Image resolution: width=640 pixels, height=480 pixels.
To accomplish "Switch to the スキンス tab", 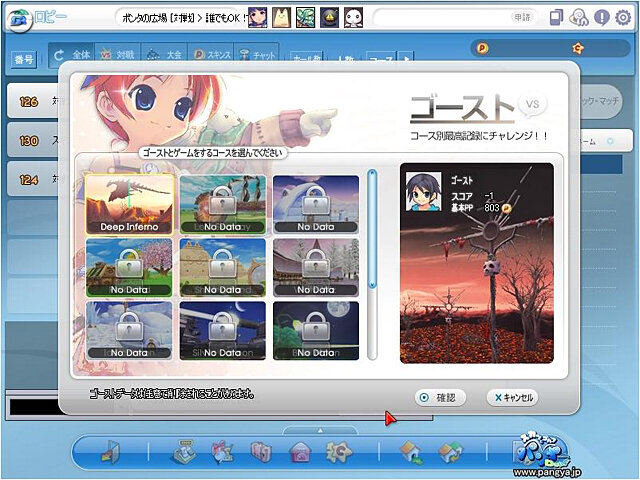I will point(211,54).
